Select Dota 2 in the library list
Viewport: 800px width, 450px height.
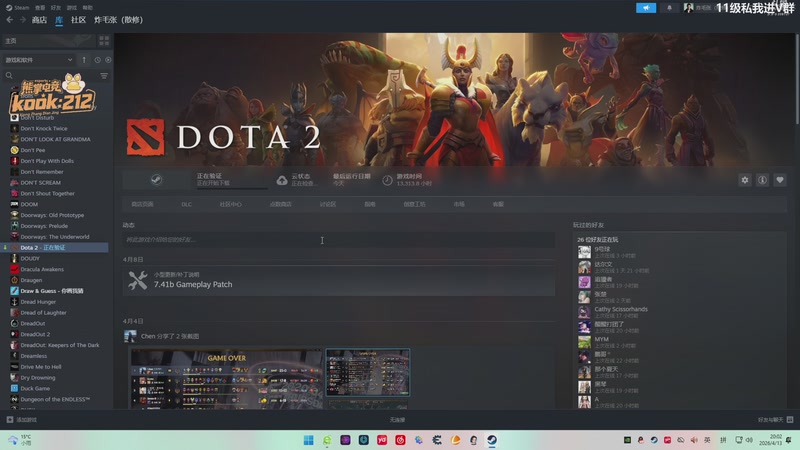pyautogui.click(x=55, y=247)
